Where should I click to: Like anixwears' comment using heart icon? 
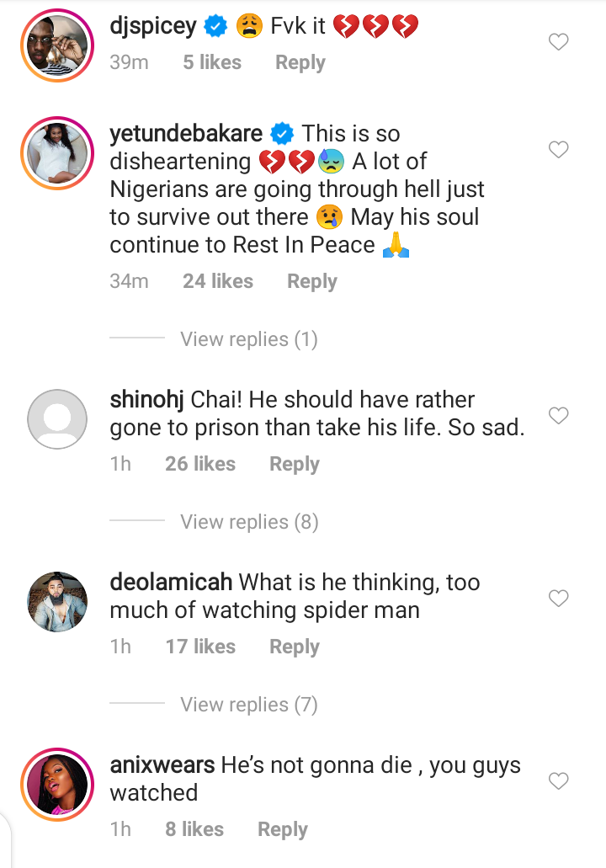coord(559,781)
